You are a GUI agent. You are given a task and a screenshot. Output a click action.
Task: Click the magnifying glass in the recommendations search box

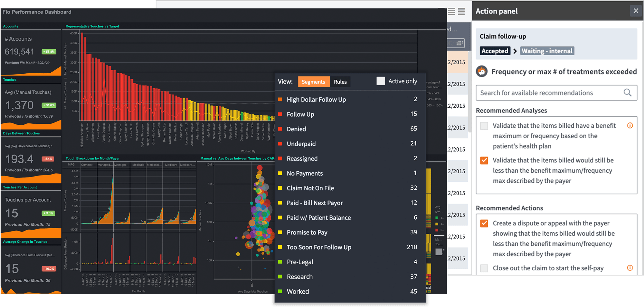[628, 93]
